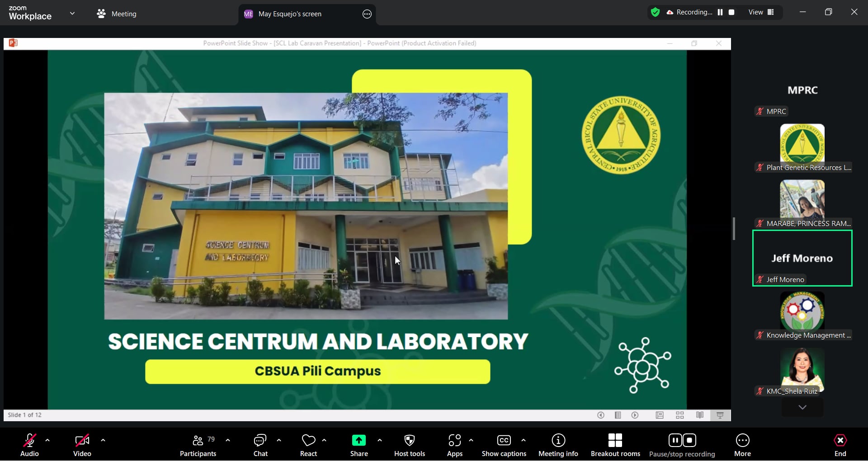Expand the Zoom Workplace dropdown chevron
Screen dimensions: 868x461
point(72,14)
